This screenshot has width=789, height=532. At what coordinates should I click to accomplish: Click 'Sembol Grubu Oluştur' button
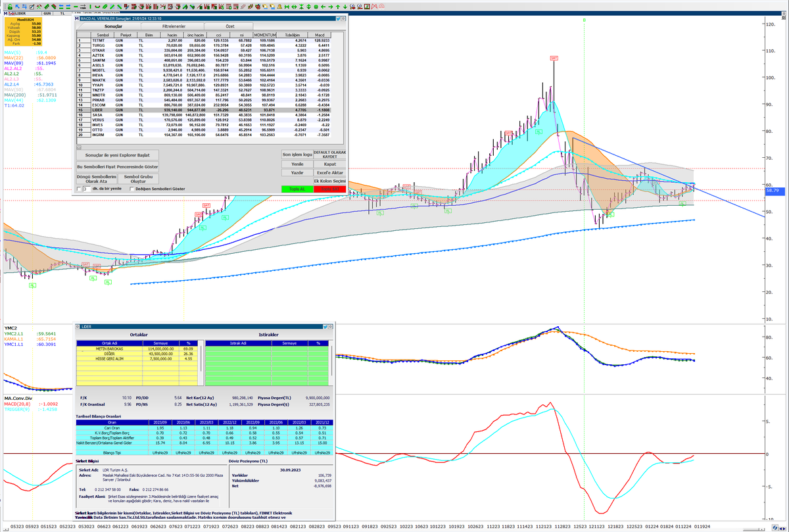click(x=138, y=179)
